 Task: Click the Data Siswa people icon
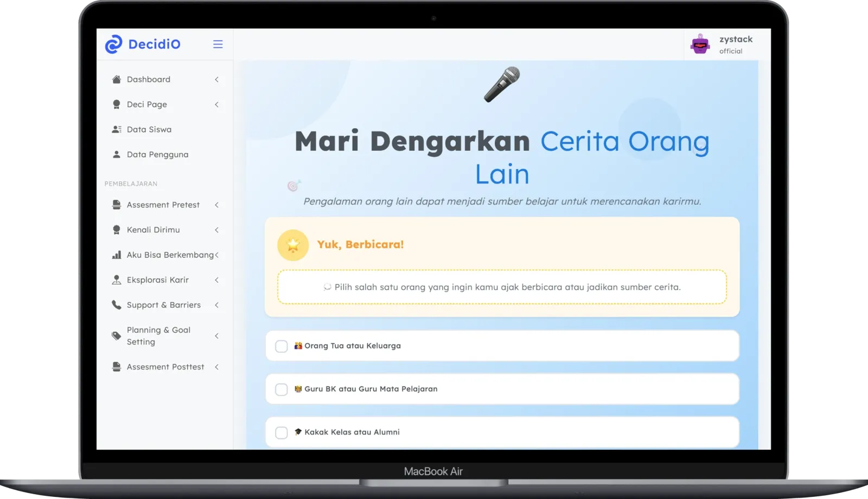coord(116,129)
